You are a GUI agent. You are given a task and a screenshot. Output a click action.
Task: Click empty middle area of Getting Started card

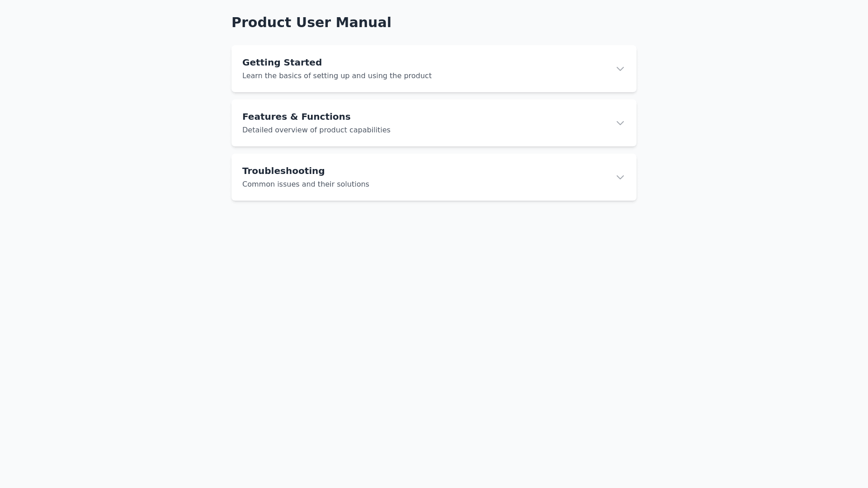pyautogui.click(x=520, y=69)
